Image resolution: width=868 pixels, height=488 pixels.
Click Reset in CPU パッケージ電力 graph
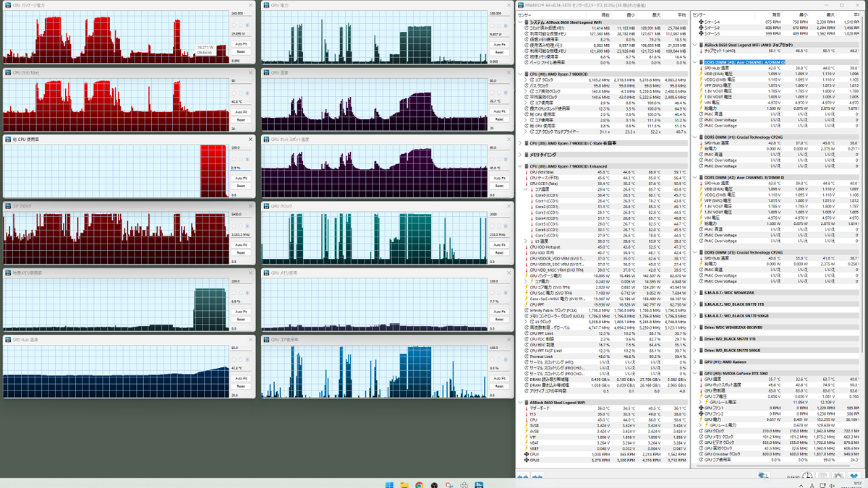pyautogui.click(x=241, y=51)
